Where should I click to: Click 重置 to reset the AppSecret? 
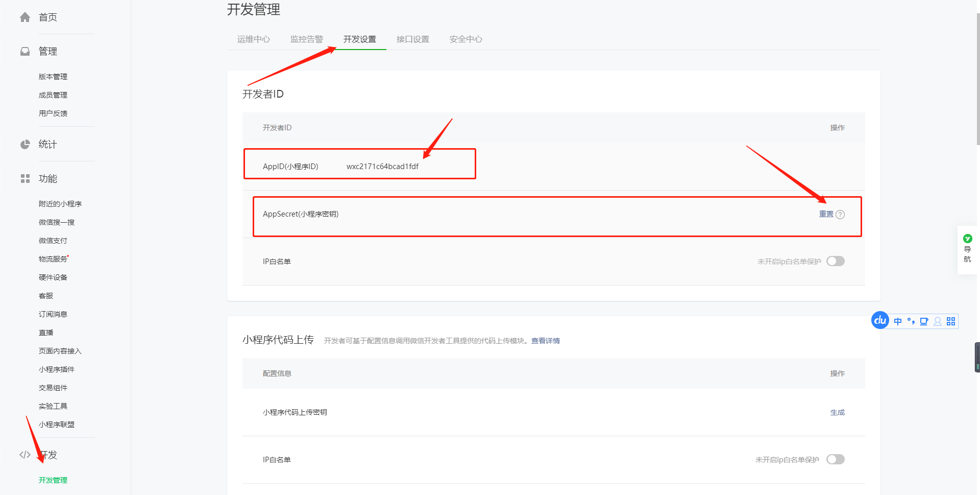pos(826,215)
